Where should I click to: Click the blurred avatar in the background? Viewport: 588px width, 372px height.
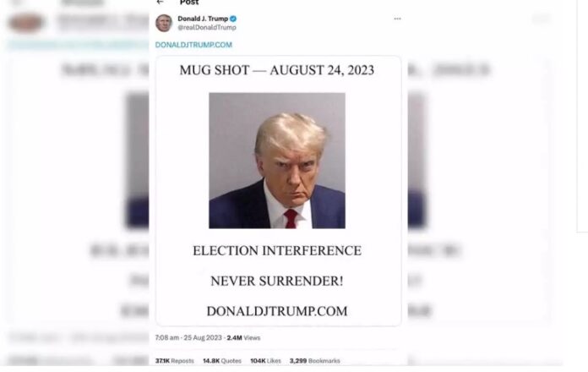tap(25, 23)
